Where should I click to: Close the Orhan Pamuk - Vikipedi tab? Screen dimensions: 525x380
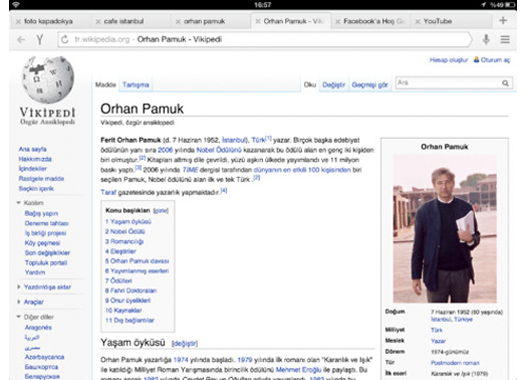[x=258, y=21]
